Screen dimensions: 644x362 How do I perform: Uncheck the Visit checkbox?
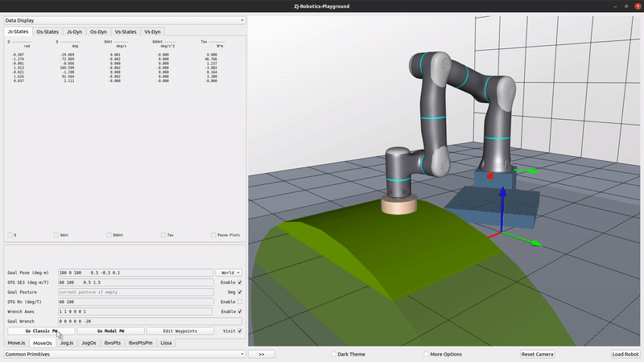tap(240, 331)
